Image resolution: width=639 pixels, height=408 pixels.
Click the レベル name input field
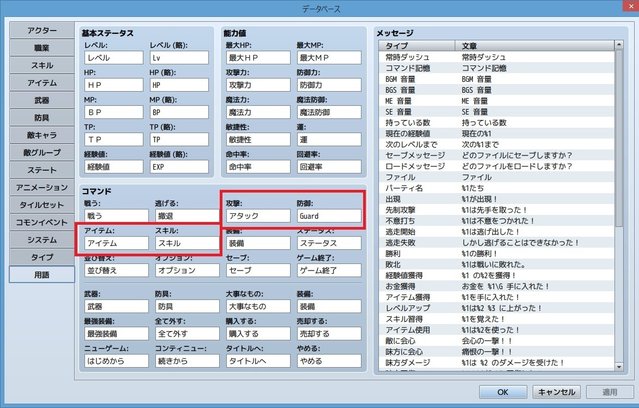114,58
